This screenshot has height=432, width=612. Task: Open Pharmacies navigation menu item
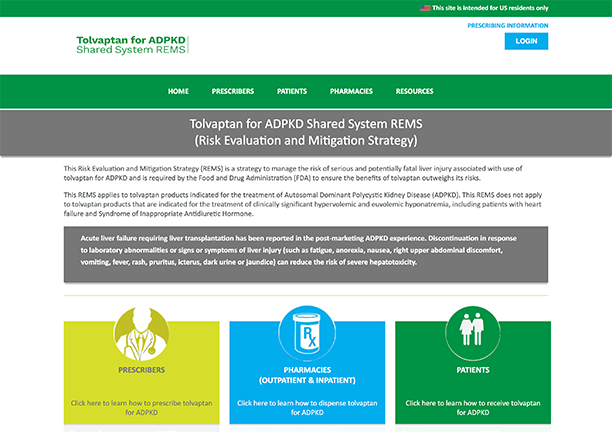click(351, 91)
